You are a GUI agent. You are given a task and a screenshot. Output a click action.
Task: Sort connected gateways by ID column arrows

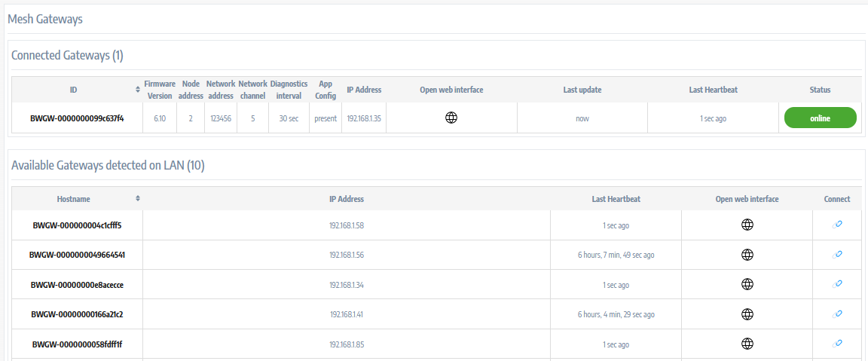coord(137,90)
